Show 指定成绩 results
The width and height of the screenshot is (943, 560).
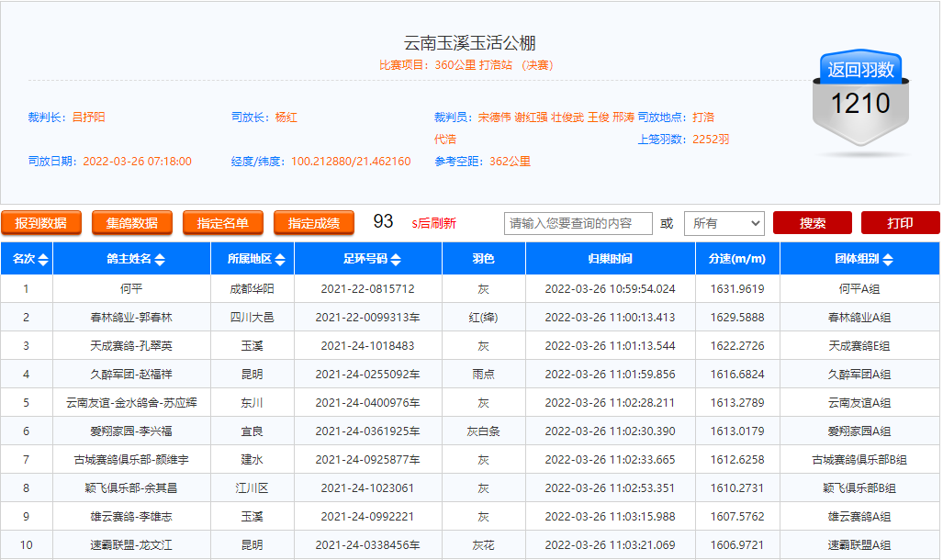click(314, 223)
